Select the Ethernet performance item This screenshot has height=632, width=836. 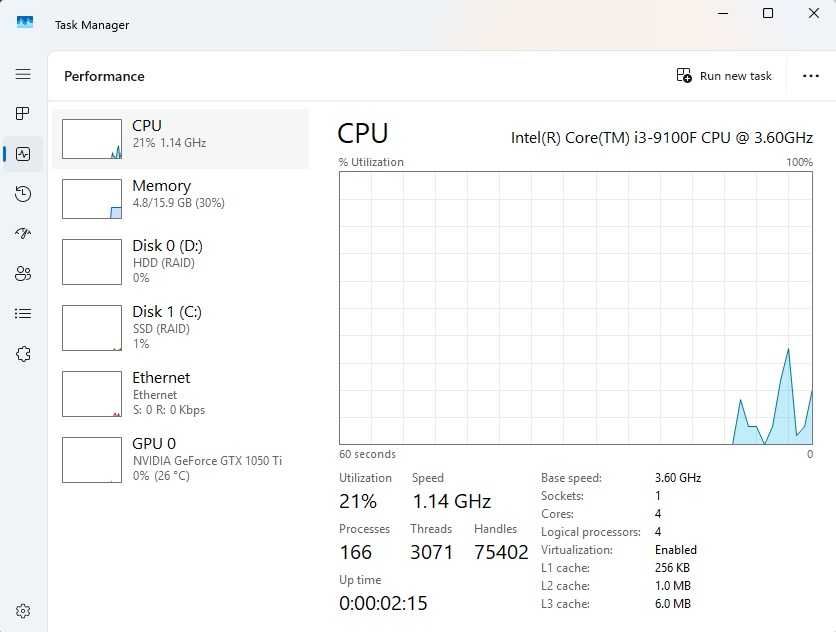pyautogui.click(x=180, y=393)
